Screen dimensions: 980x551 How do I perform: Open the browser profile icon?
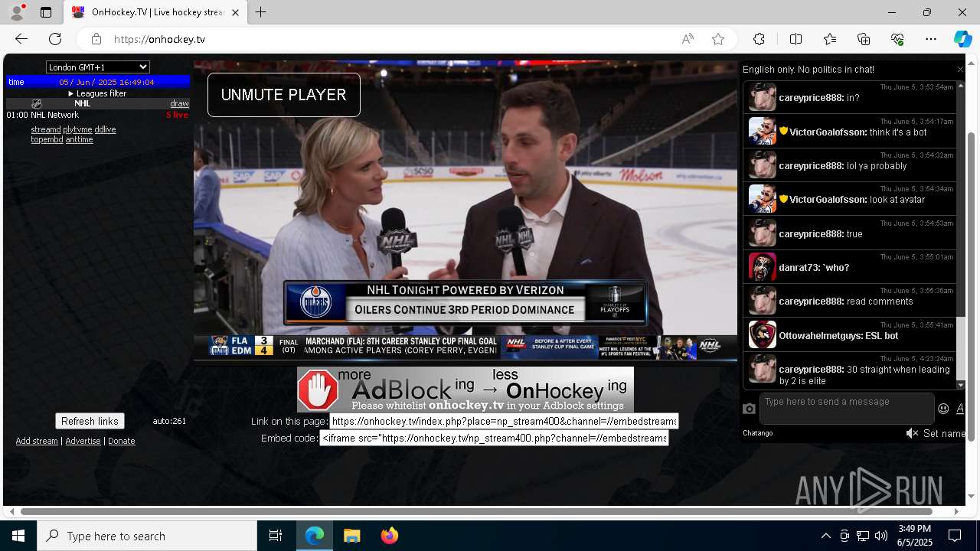[x=17, y=12]
